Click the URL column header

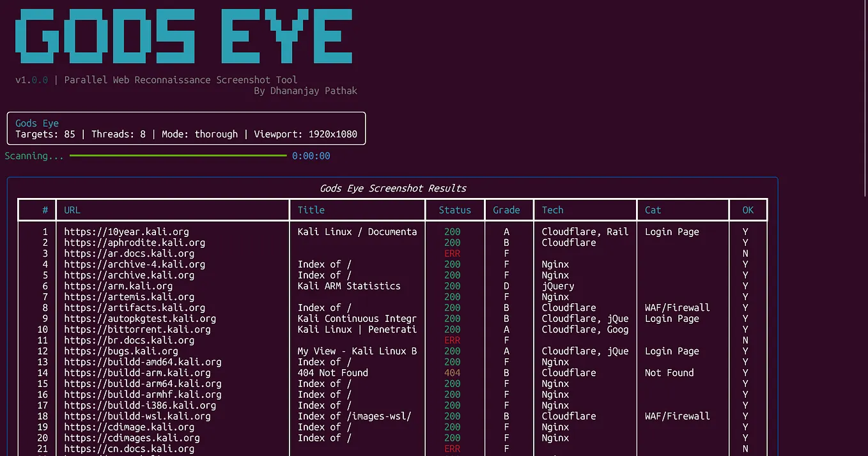[72, 210]
